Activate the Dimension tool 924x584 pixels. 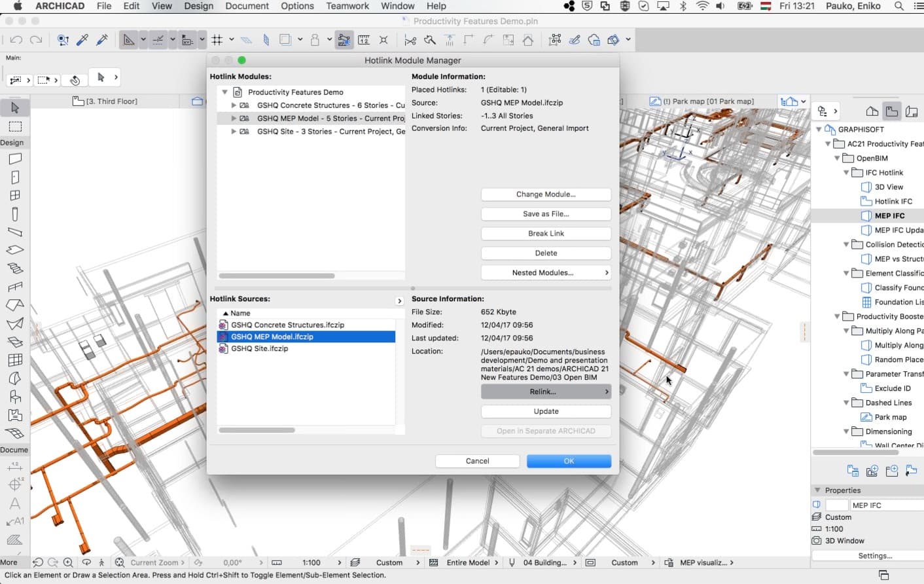[x=15, y=466]
